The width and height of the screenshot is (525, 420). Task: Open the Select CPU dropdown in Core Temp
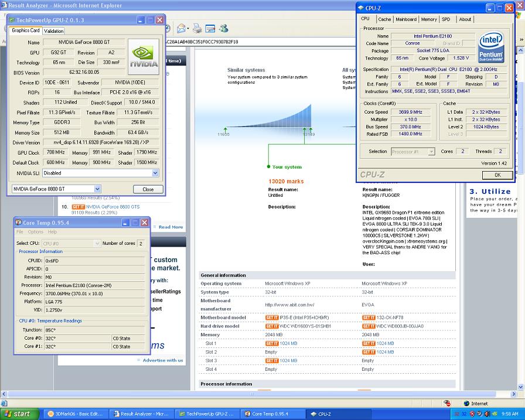click(97, 244)
